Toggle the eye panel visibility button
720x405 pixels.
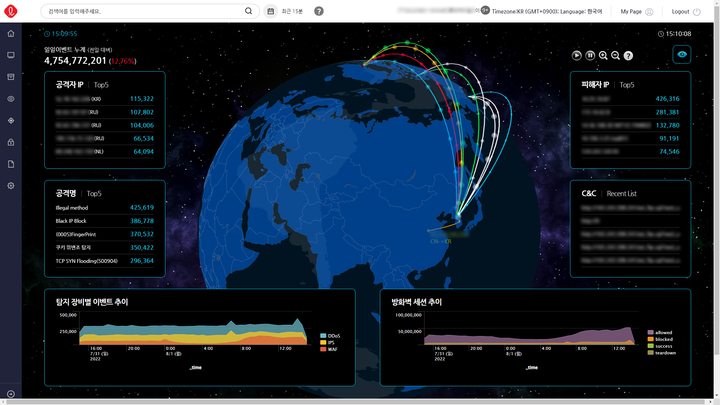682,54
